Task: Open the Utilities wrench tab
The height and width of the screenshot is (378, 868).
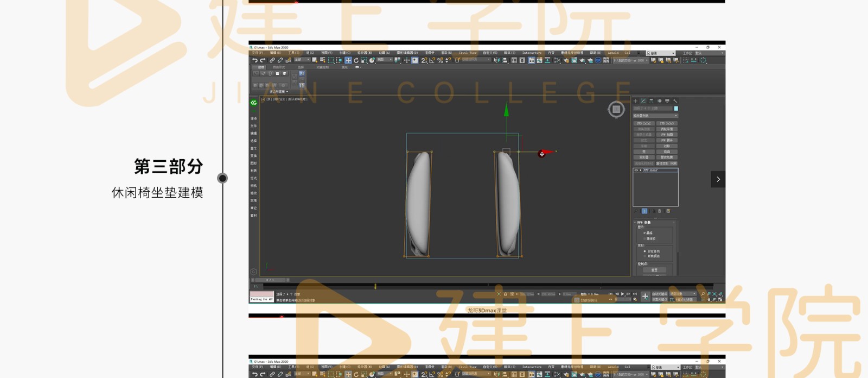Action: 675,101
